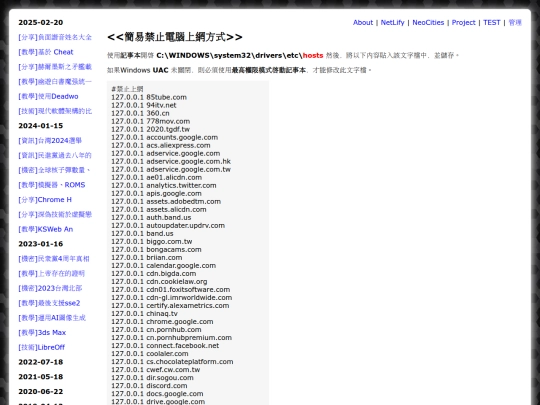
Task: Click the 'coolaler.com' hosts line
Action: (150, 354)
